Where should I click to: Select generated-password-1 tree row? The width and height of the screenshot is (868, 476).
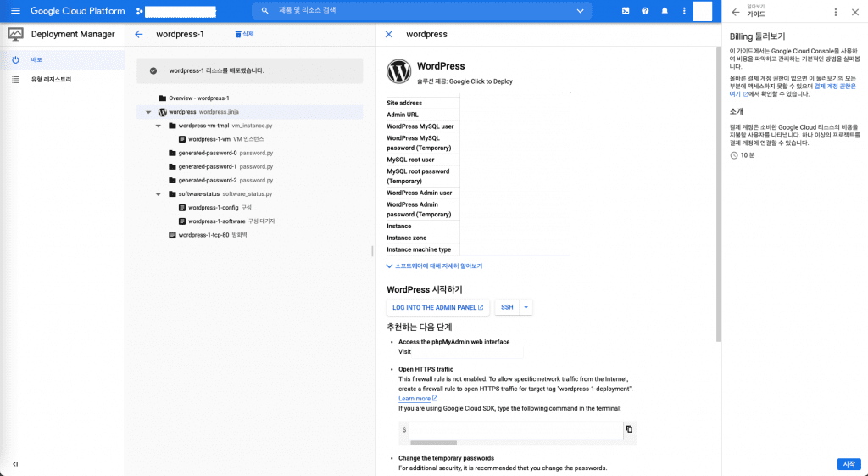250,167
